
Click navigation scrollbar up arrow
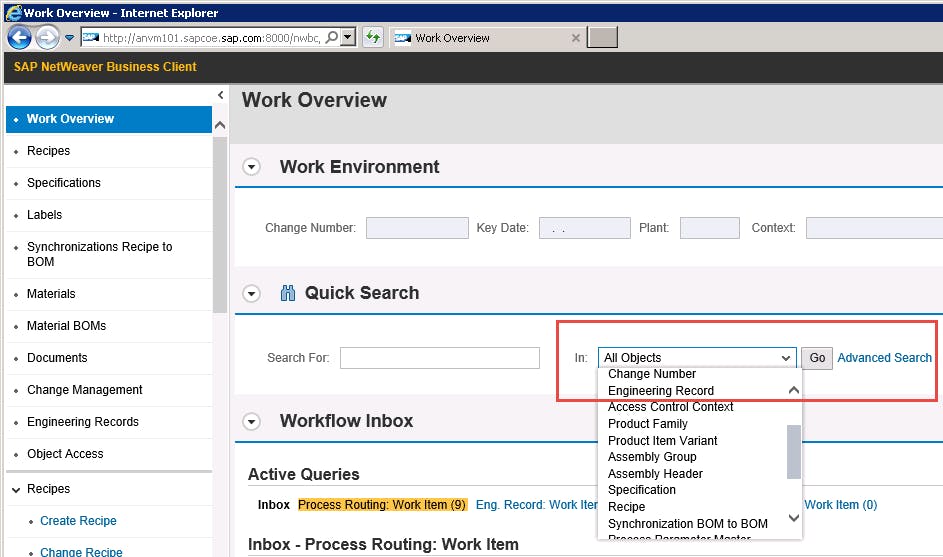tap(220, 125)
